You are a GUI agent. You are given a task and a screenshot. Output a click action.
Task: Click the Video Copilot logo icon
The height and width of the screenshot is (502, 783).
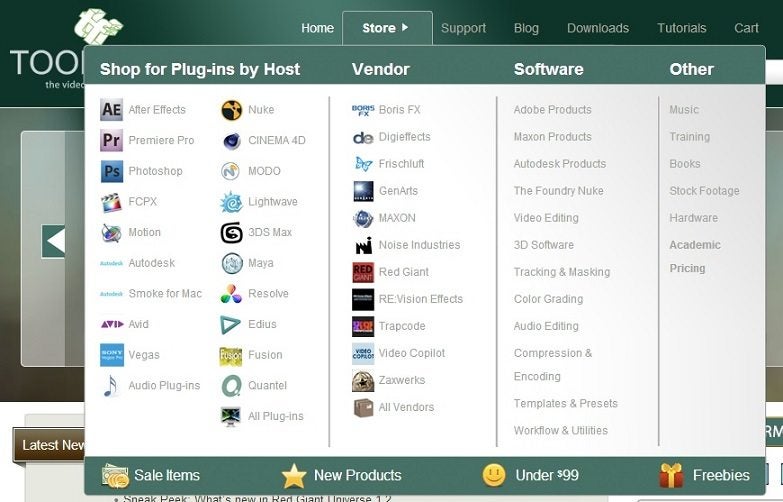click(363, 354)
